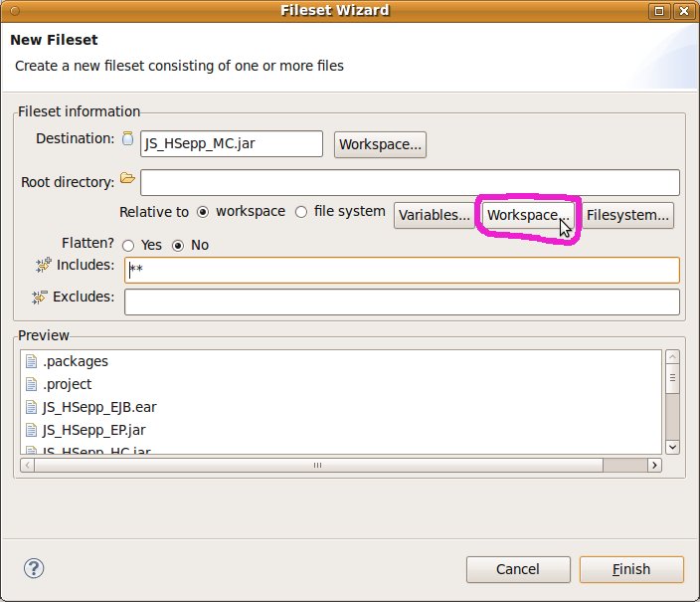Click the Preview list's down scroll arrow

tap(672, 447)
